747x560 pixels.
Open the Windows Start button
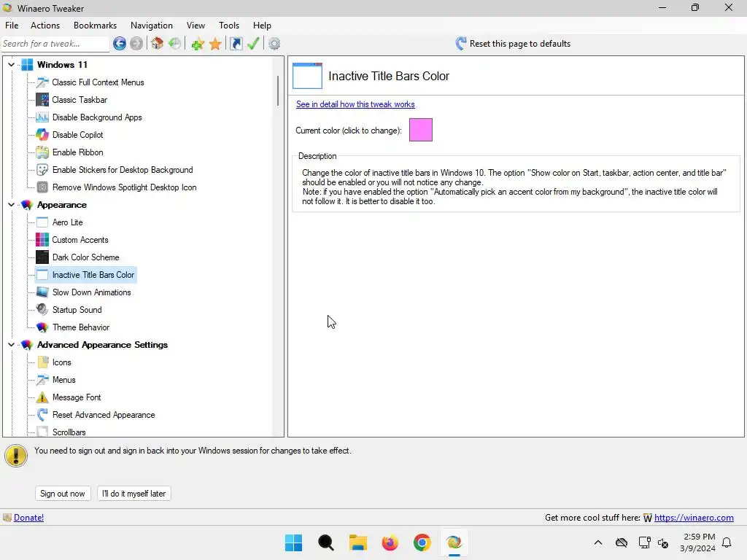tap(293, 542)
